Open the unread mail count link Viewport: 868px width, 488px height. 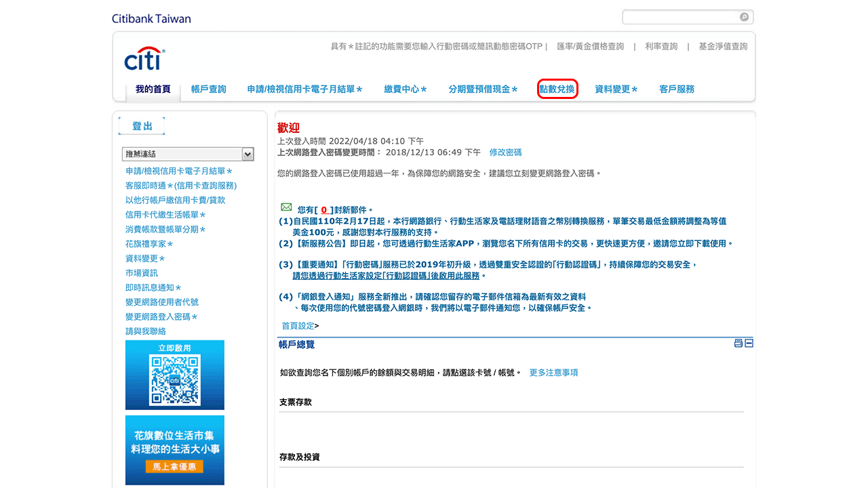[324, 210]
